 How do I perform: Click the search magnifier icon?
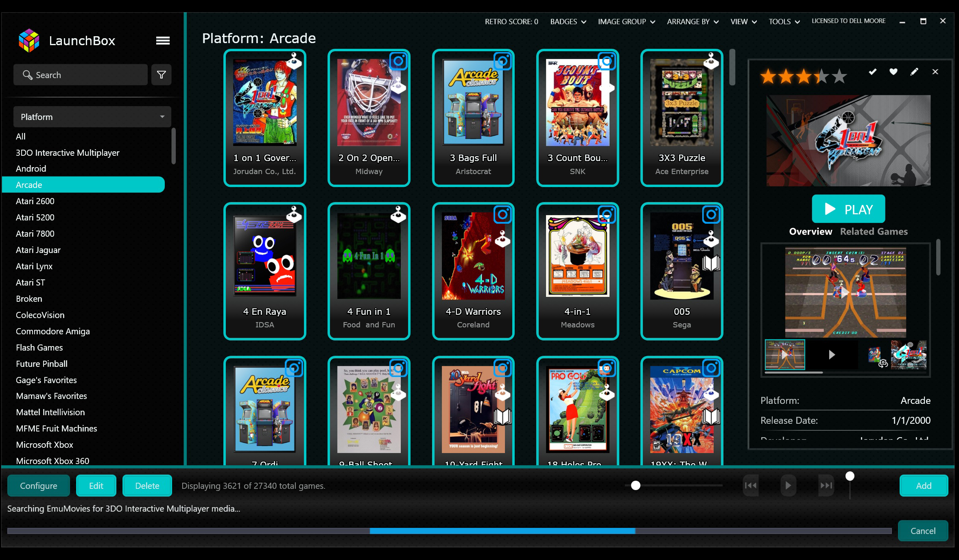coord(27,75)
